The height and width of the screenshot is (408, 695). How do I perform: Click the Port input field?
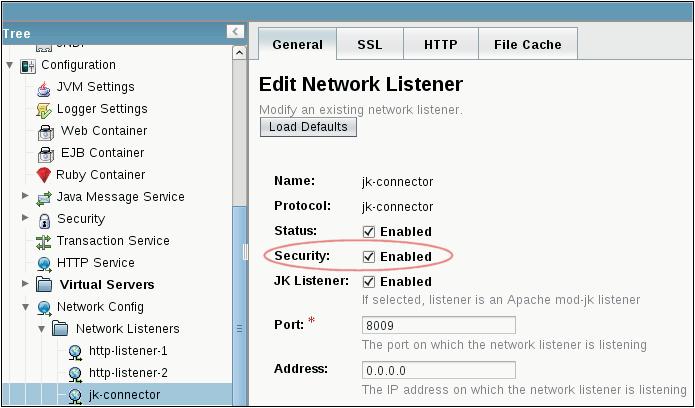[x=438, y=325]
